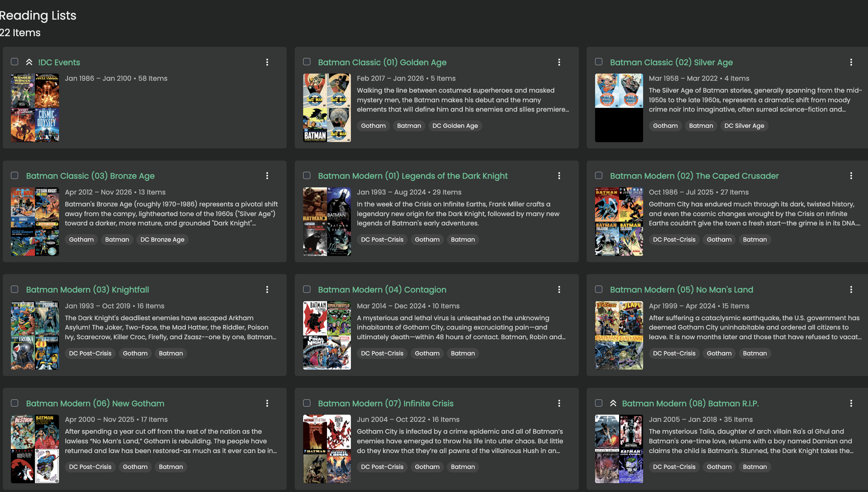The height and width of the screenshot is (492, 868).
Task: Toggle selection of Batman Modern (08) Batman R.I.P.
Action: pos(599,403)
